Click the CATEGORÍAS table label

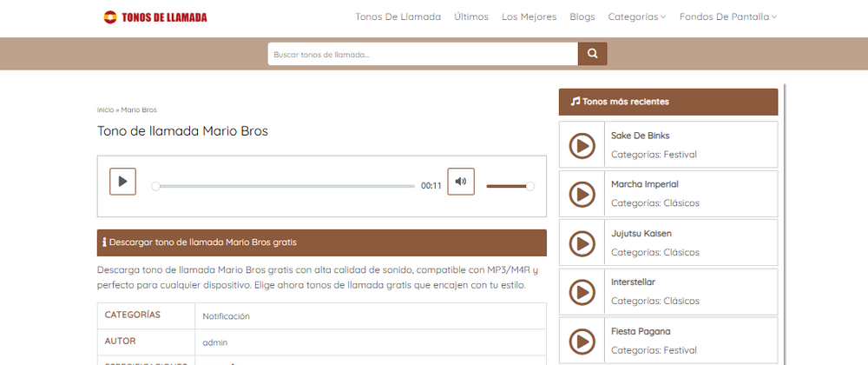pyautogui.click(x=132, y=315)
